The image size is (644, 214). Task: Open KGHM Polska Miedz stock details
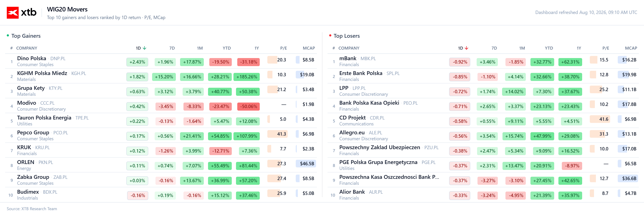coord(42,73)
